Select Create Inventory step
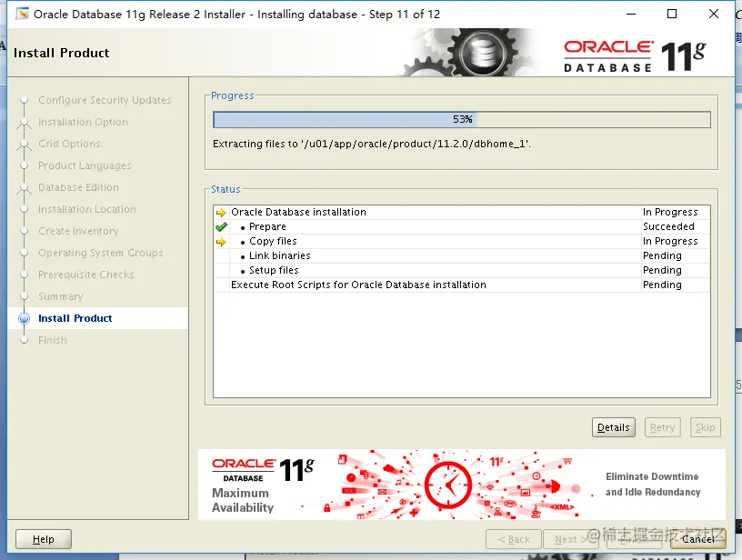 tap(78, 231)
